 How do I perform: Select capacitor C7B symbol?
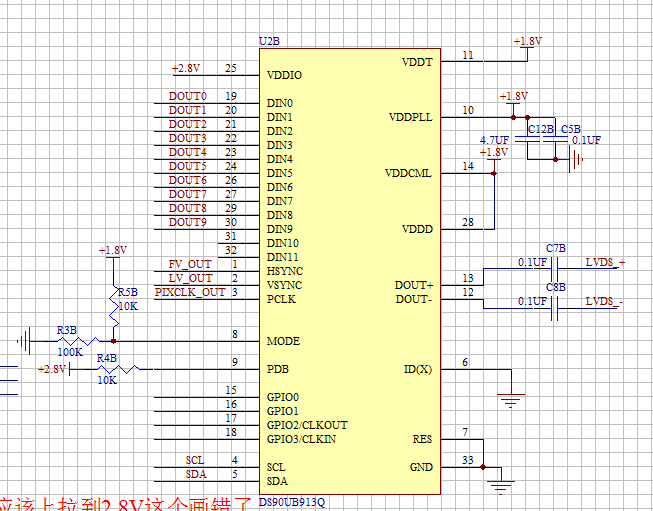[554, 269]
